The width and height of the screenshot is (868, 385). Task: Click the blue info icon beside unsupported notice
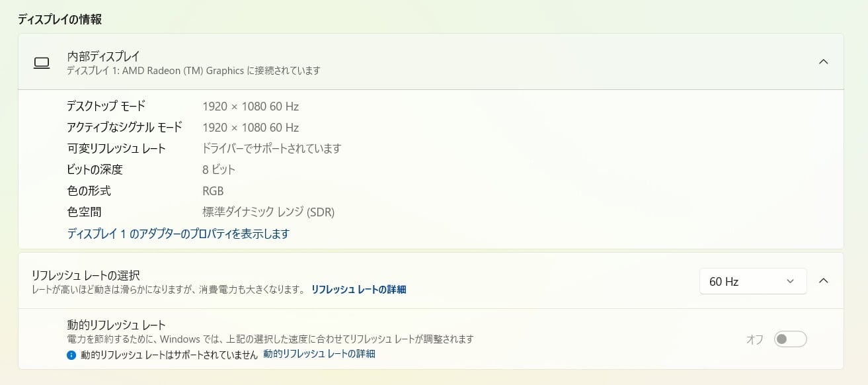pos(71,355)
